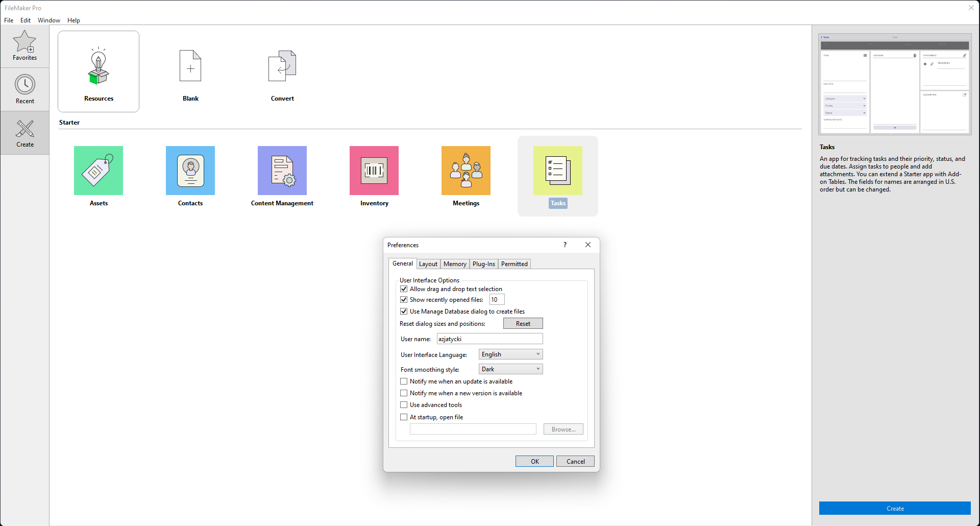Select the Tasks starter app icon
Screen dimensions: 980x526
(x=558, y=171)
